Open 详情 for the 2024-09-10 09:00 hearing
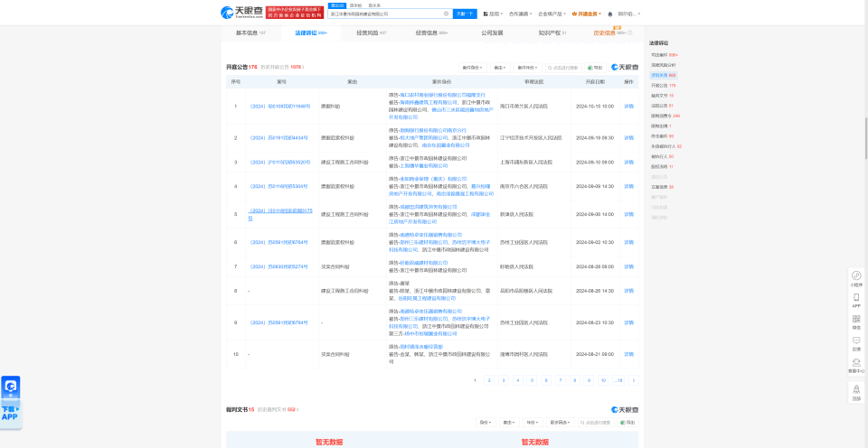The image size is (868, 448). tap(629, 163)
